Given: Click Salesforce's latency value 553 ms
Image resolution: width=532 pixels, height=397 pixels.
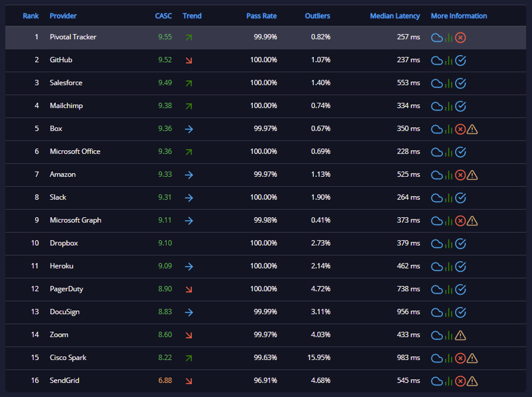Looking at the screenshot, I should pos(409,83).
